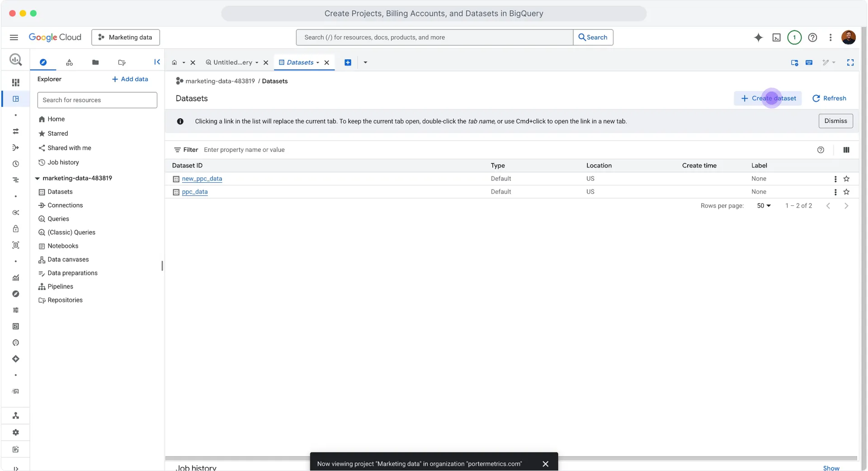Open the Datasets tab menu
This screenshot has width=868, height=471.
[318, 62]
